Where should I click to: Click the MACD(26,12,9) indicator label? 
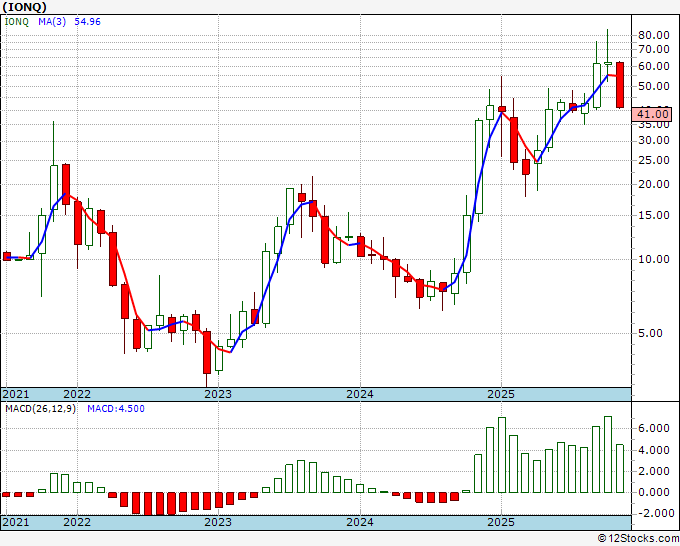40,409
